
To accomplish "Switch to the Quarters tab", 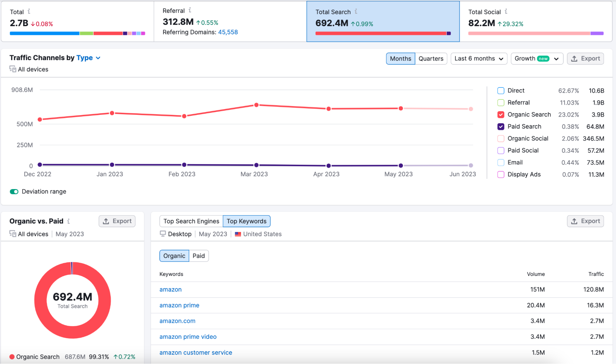I will tap(431, 58).
